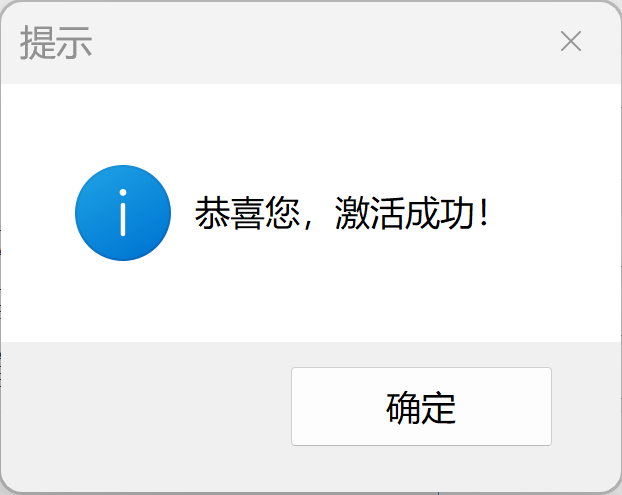Click the 恭喜您 words in the message

(x=247, y=213)
